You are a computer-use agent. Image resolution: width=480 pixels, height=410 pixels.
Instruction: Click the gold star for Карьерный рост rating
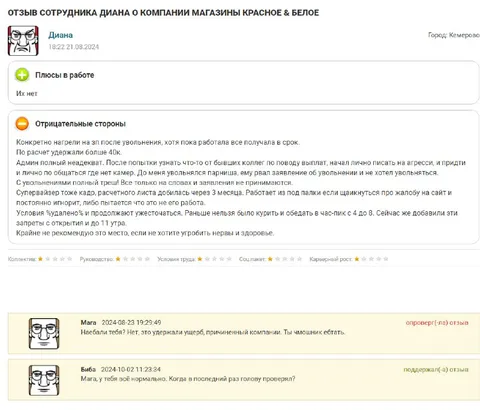[x=357, y=259]
